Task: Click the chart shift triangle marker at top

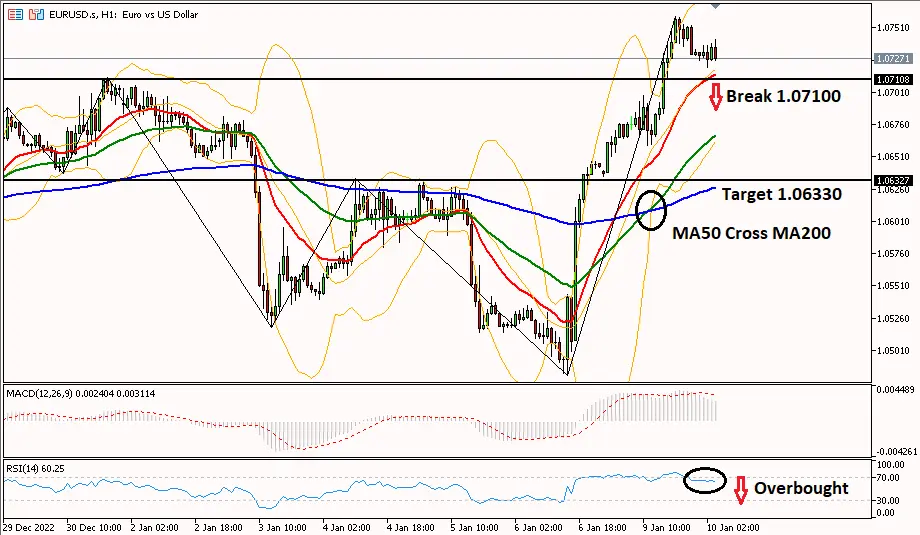Action: pos(715,6)
